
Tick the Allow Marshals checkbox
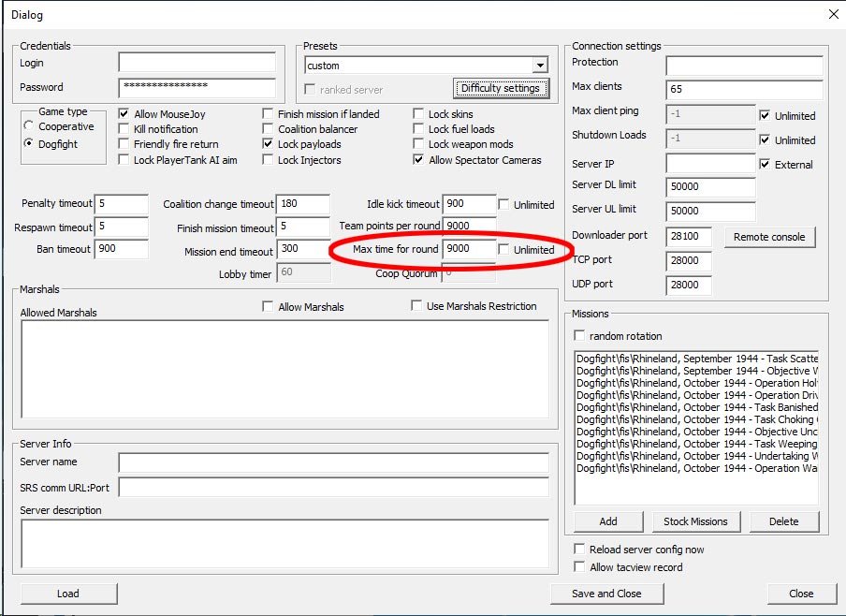coord(269,306)
